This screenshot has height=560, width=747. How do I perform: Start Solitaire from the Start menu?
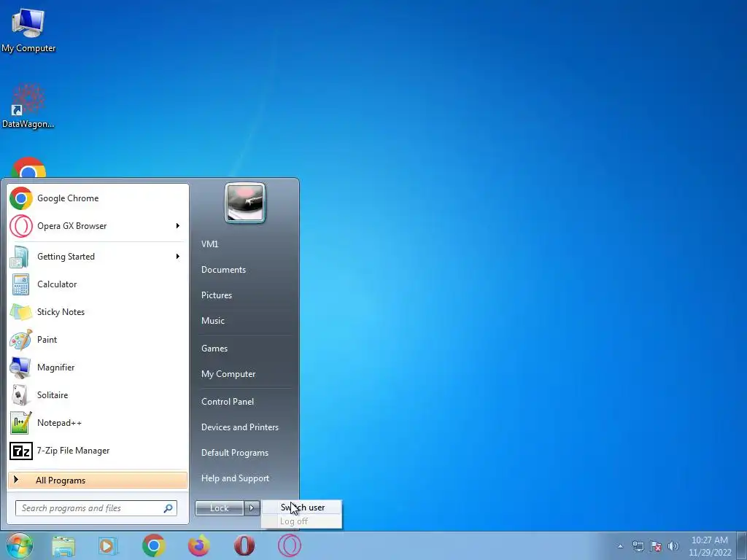[97, 394]
